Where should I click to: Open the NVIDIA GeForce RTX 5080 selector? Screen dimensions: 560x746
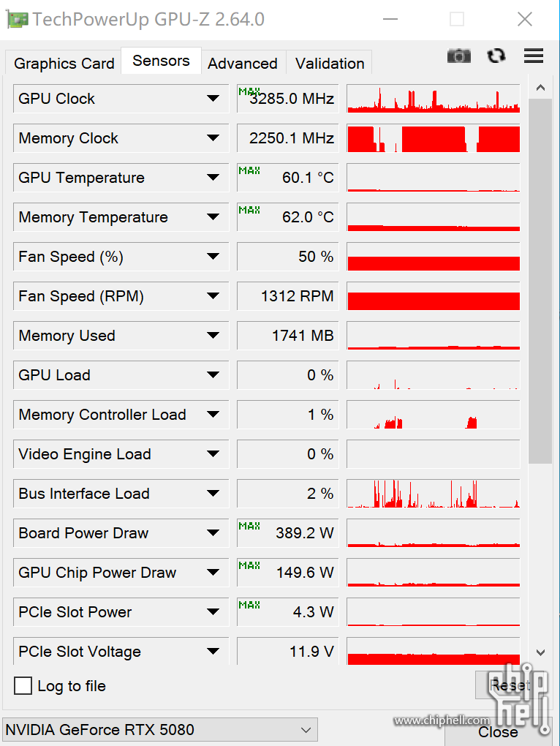click(159, 730)
